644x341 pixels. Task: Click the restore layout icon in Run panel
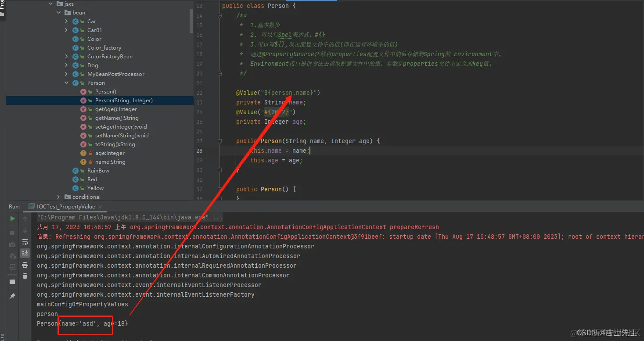(x=12, y=282)
